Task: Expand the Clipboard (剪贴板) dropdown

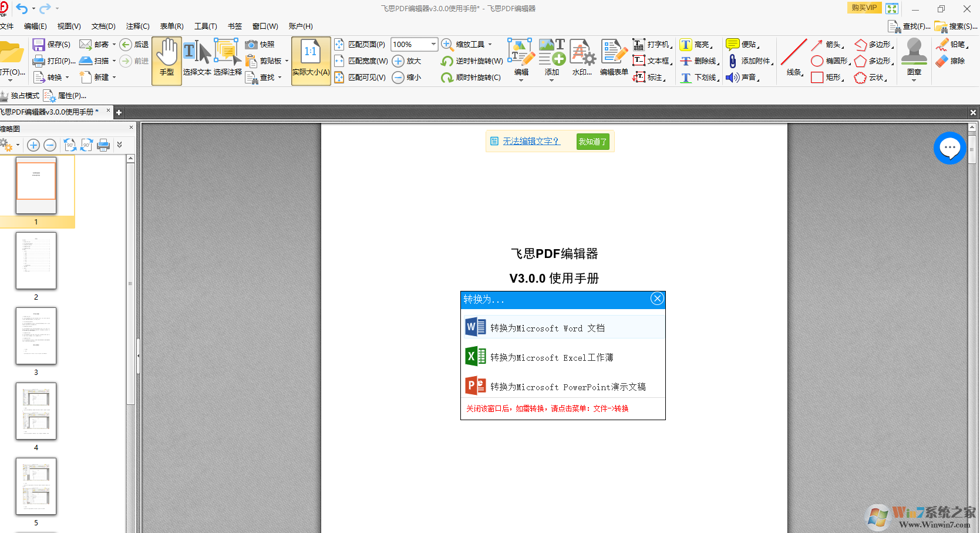Action: click(287, 61)
